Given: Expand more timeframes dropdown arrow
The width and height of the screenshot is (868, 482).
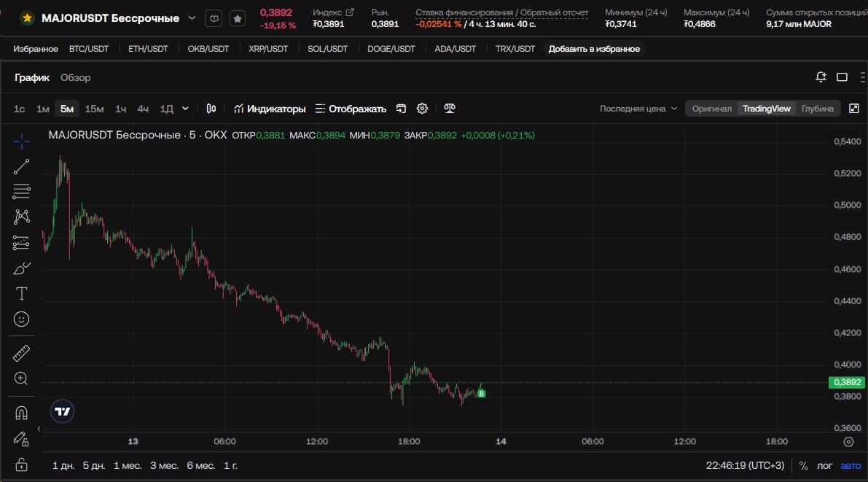Looking at the screenshot, I should pos(185,109).
